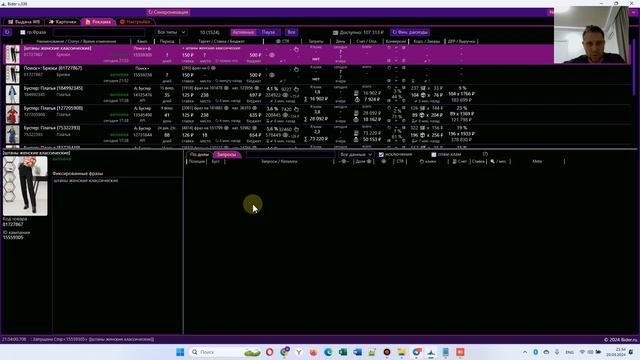The height and width of the screenshot is (360, 640).
Task: Select the Все filter button
Action: click(291, 32)
